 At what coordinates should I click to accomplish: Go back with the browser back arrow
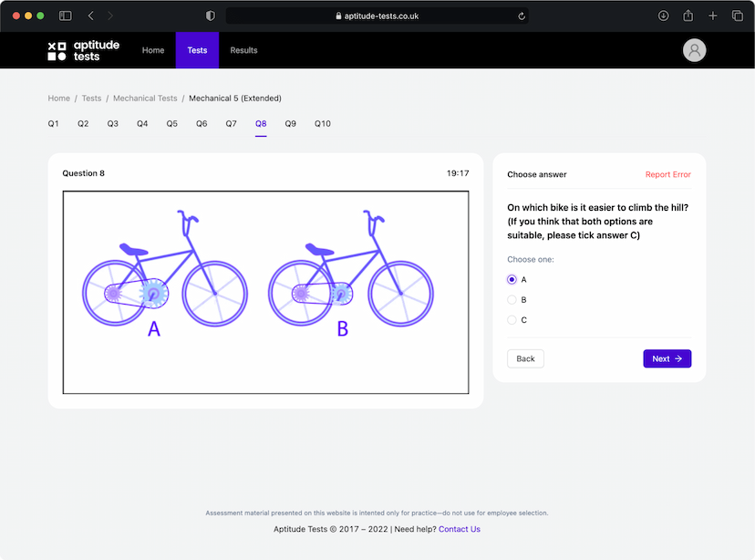pos(91,16)
